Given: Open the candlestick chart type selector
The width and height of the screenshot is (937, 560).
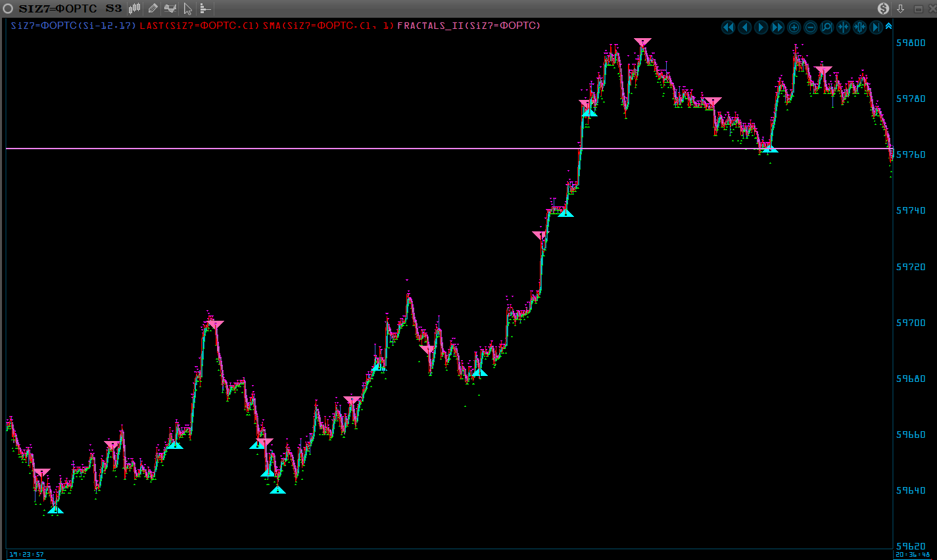Looking at the screenshot, I should 134,9.
